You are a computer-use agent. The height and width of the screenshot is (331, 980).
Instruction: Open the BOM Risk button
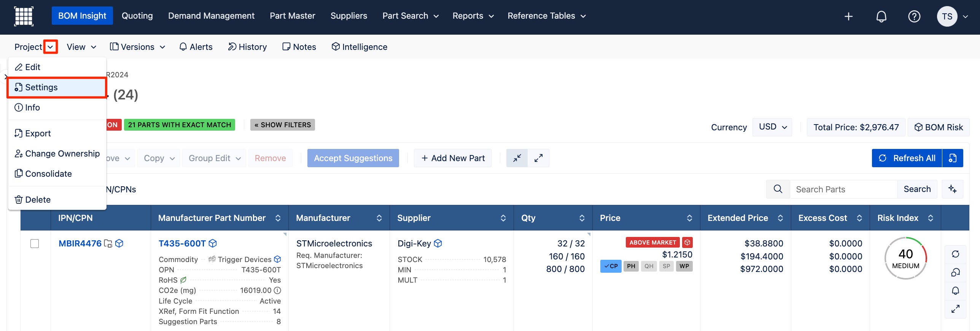(x=938, y=127)
